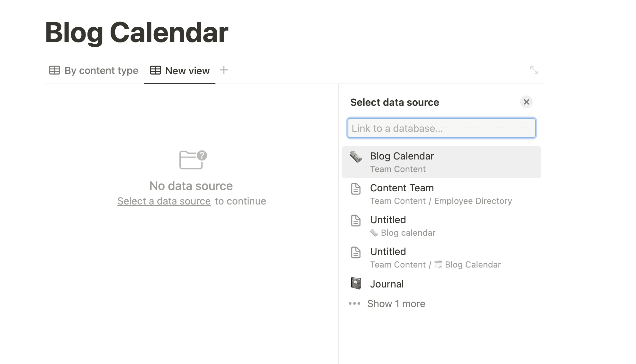Click the close X button on data source panel
This screenshot has height=364, width=636.
526,102
